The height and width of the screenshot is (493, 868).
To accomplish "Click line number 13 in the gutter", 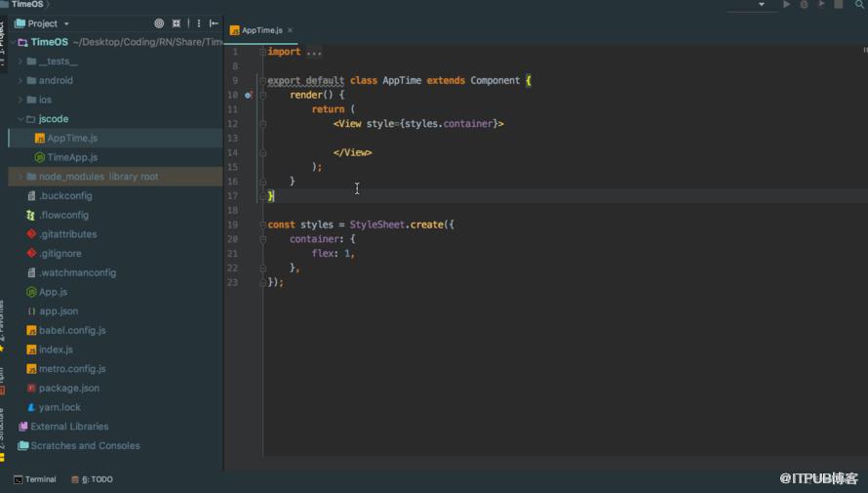I will click(x=232, y=138).
